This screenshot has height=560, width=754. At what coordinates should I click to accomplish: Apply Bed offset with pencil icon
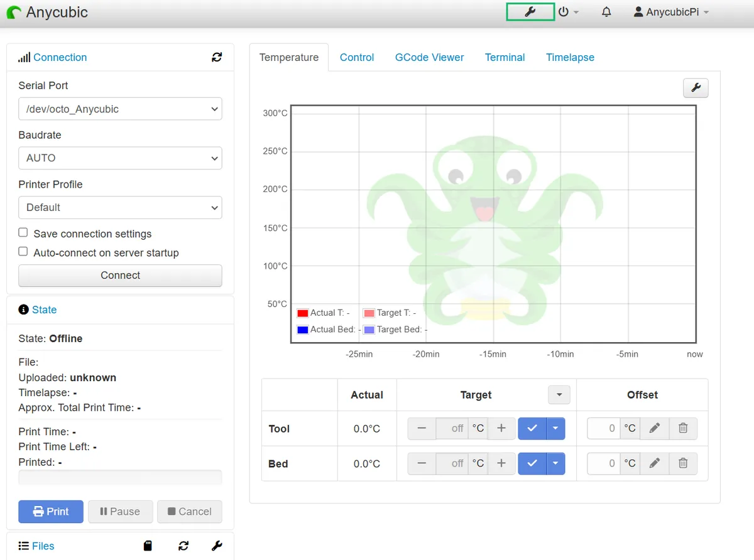[x=654, y=463]
